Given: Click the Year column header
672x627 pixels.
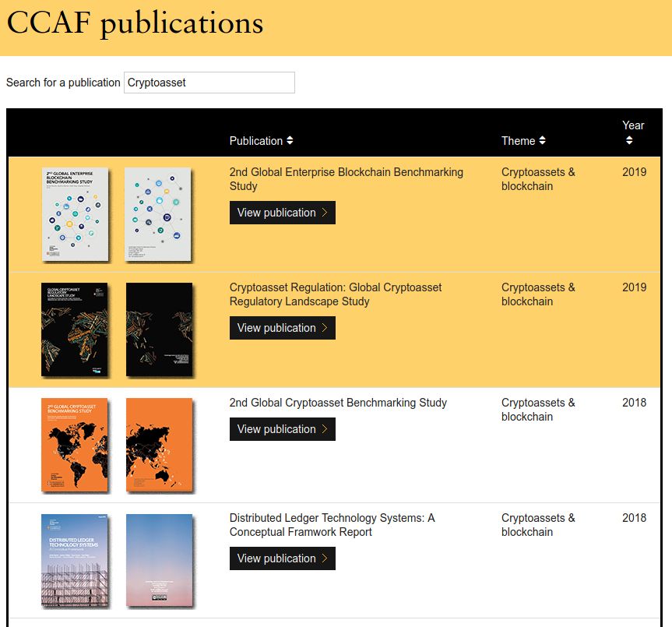Looking at the screenshot, I should point(633,125).
